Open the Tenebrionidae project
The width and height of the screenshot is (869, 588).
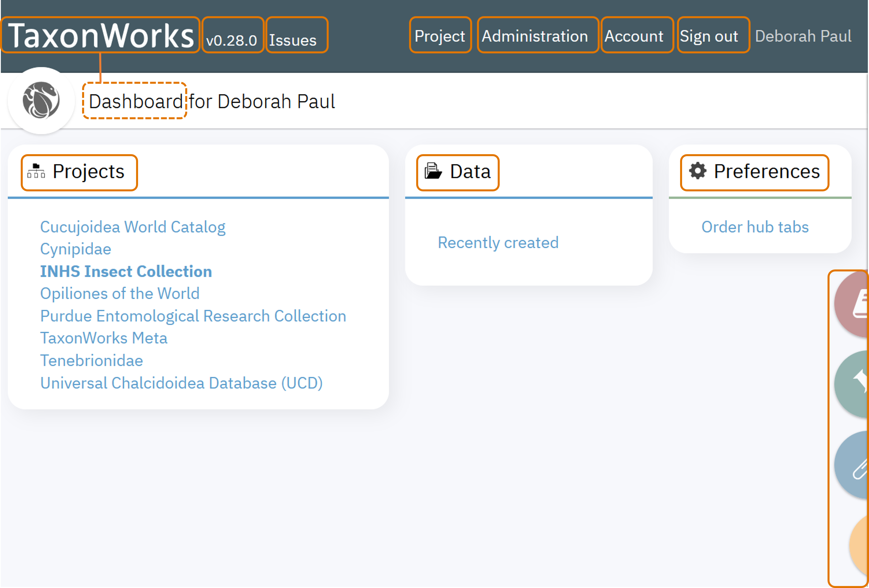coord(91,360)
